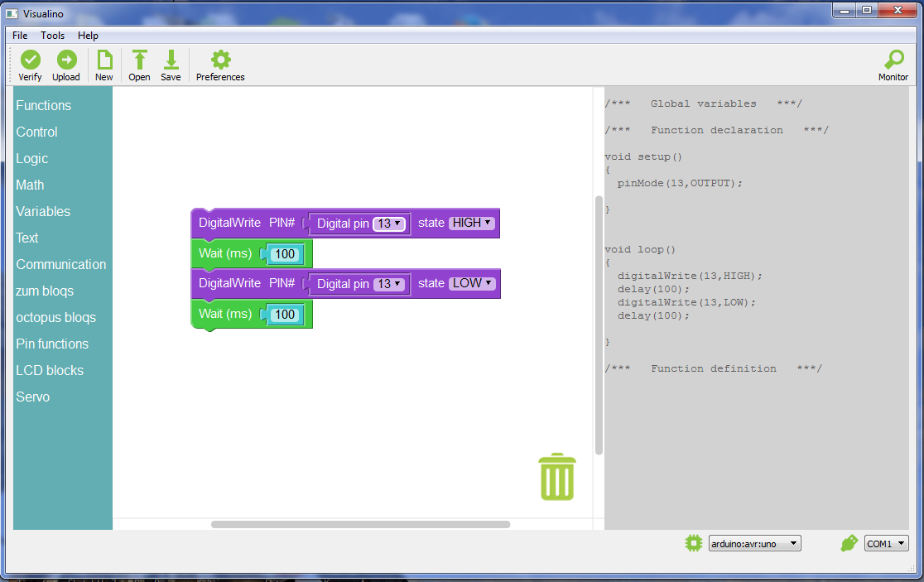Image resolution: width=924 pixels, height=582 pixels.
Task: Click the horizontal workspace scrollbar
Action: (360, 524)
